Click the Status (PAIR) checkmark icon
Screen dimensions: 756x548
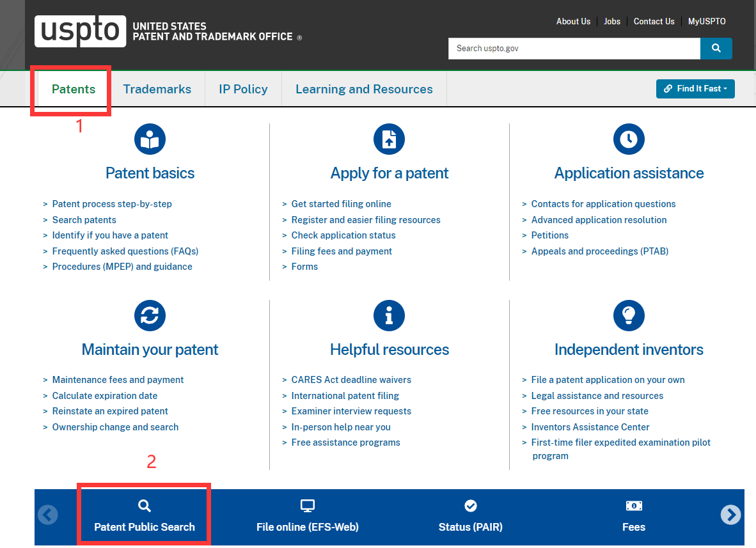tap(471, 506)
